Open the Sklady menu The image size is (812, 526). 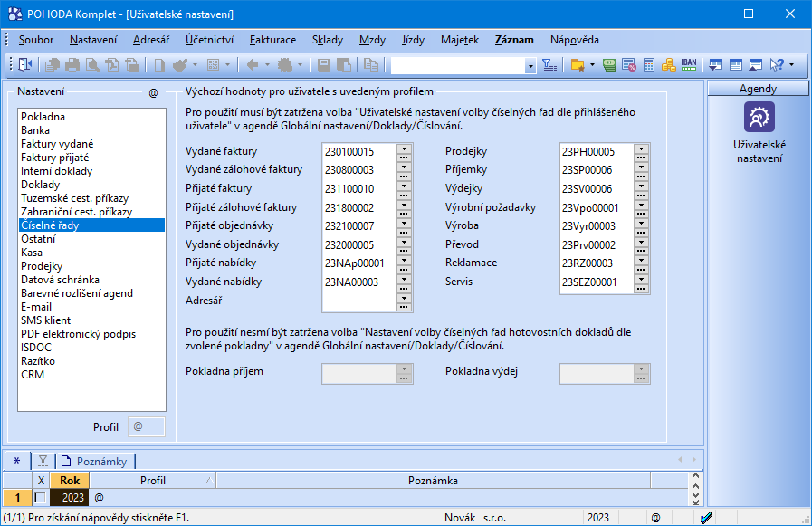328,40
